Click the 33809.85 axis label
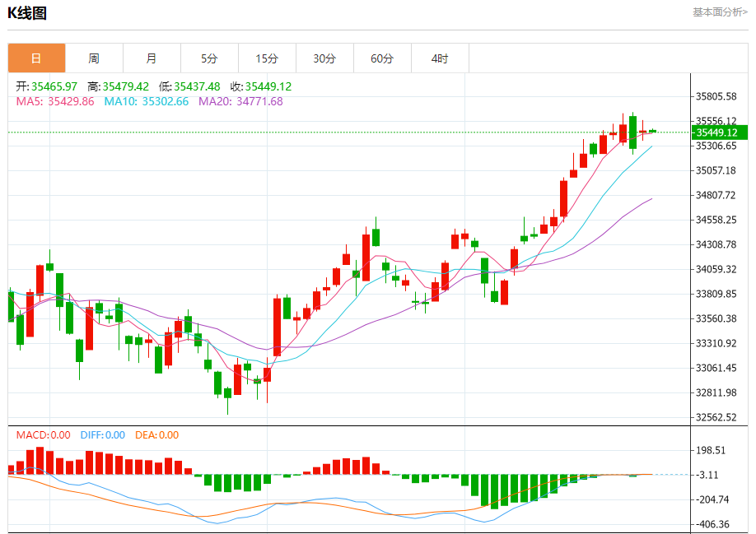756x534 pixels. pyautogui.click(x=716, y=294)
